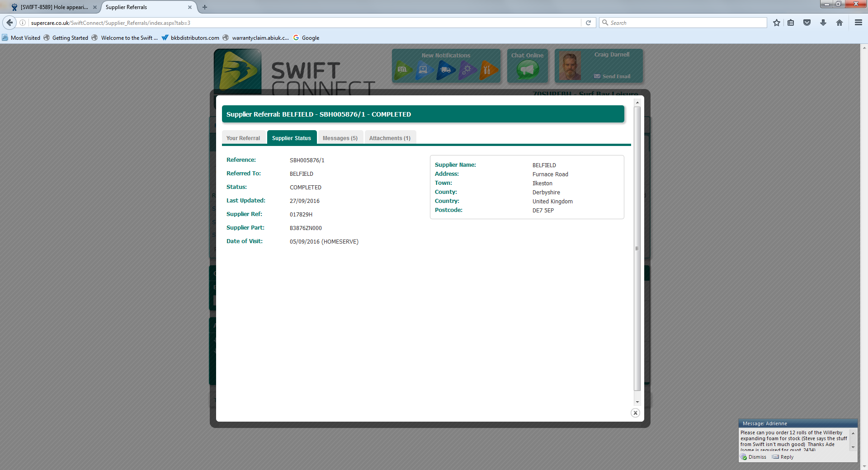Click the Message: Adrienne popup header
The image size is (868, 470).
coord(798,423)
